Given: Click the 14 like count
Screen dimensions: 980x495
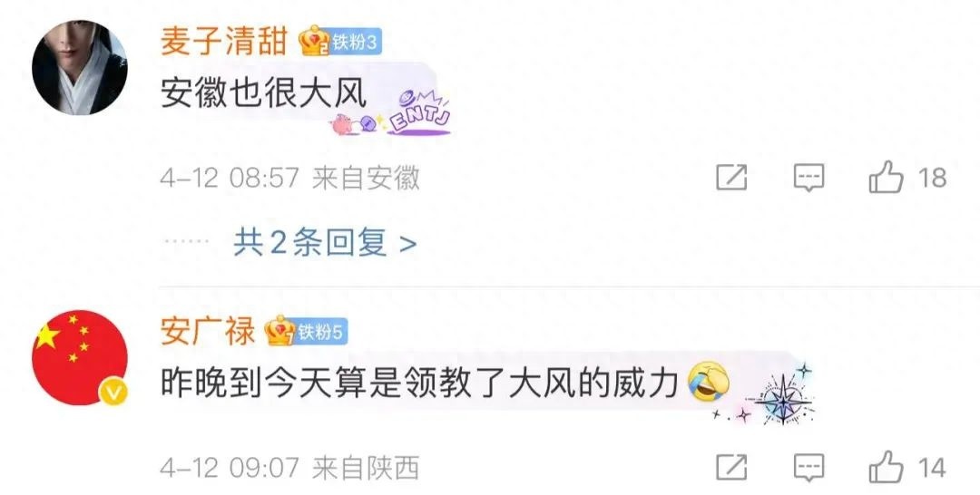Looking at the screenshot, I should point(932,468).
